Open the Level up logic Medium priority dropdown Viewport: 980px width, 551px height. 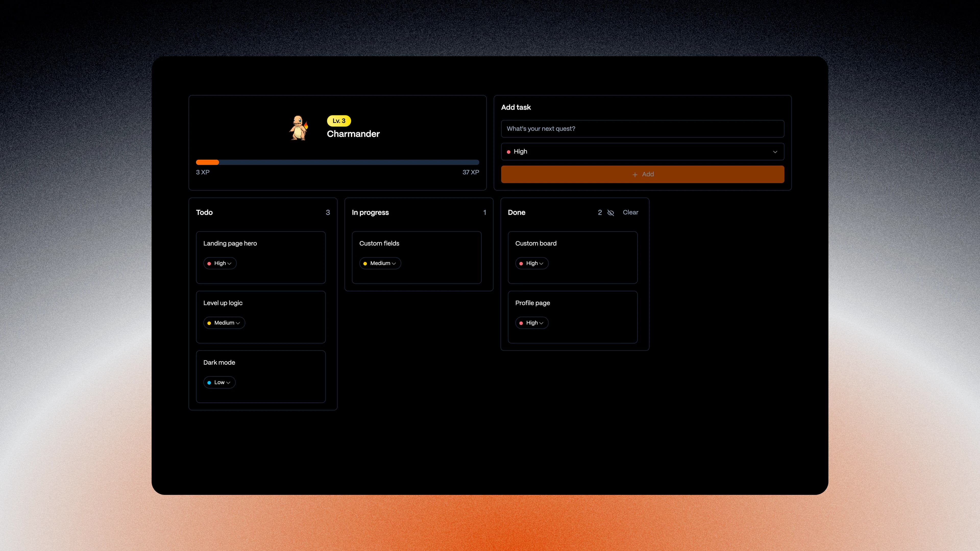[224, 323]
